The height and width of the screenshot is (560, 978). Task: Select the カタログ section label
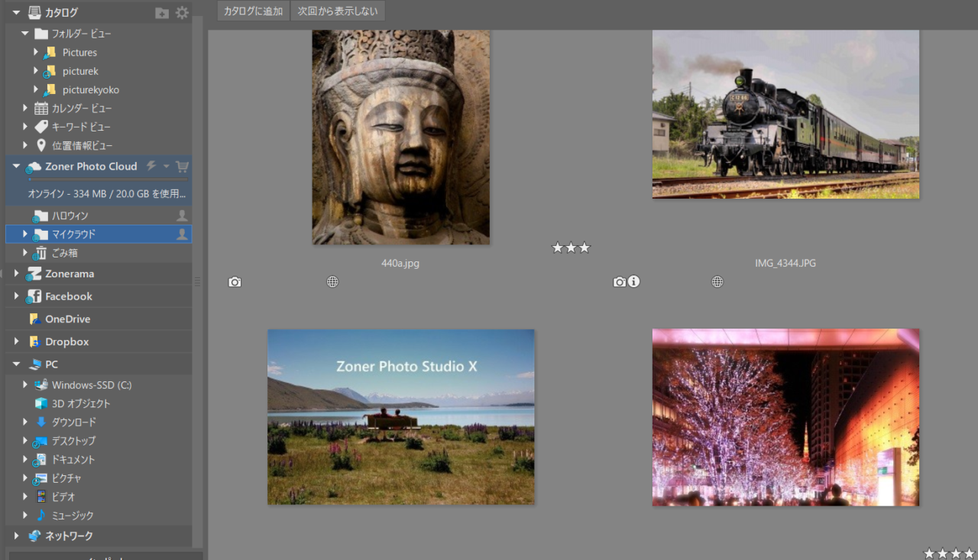(61, 13)
